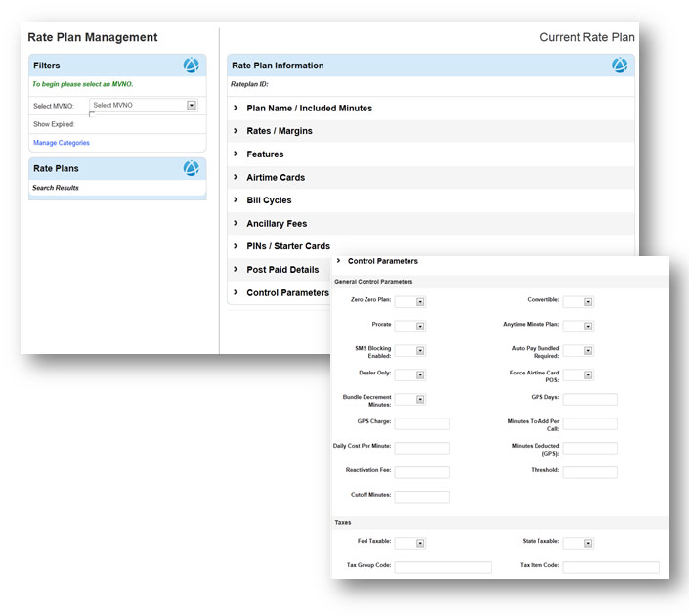Click the globe icon in the Rate Plans header
689x616 pixels.
192,168
